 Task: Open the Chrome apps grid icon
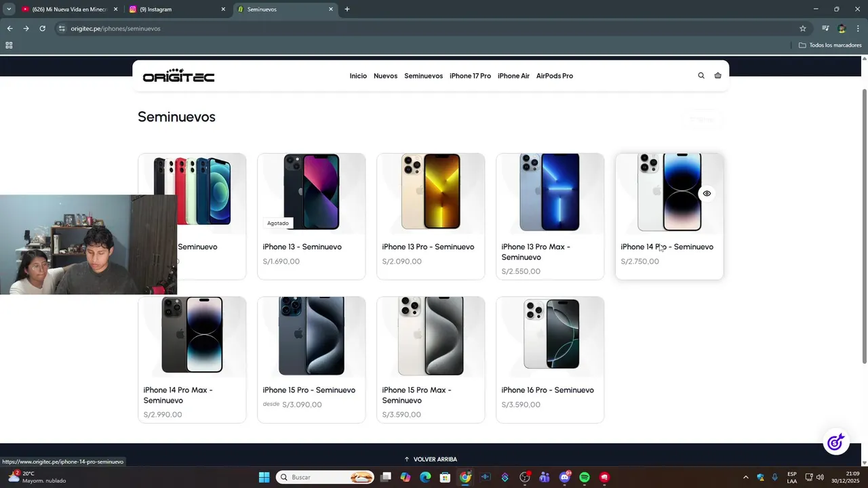pos(9,45)
